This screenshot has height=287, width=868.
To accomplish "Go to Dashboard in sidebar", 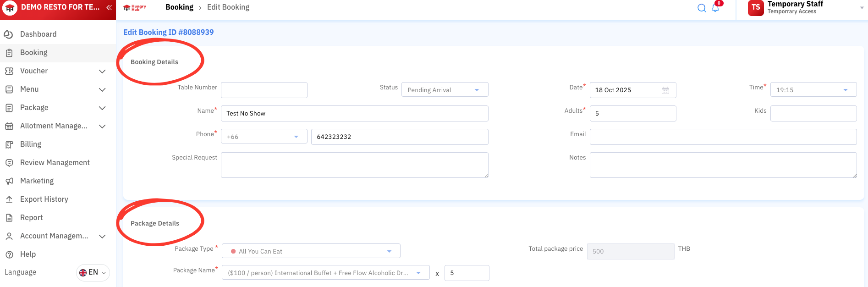I will [58, 34].
